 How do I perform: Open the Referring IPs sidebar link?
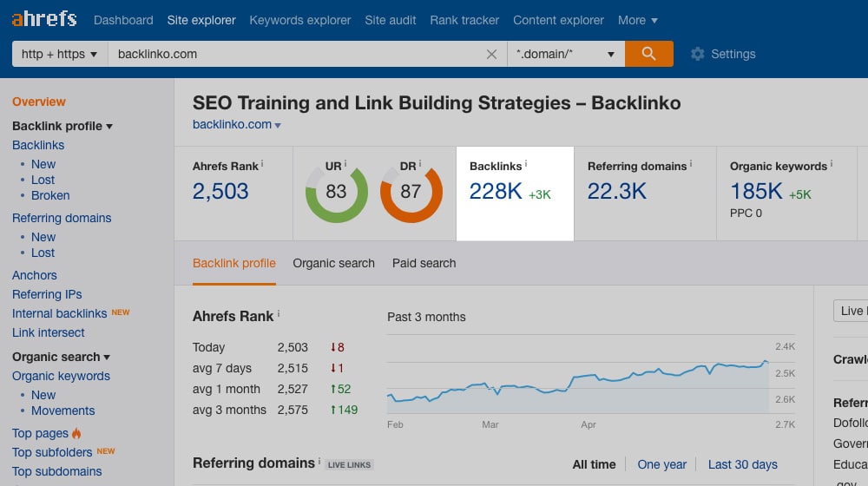(x=47, y=294)
